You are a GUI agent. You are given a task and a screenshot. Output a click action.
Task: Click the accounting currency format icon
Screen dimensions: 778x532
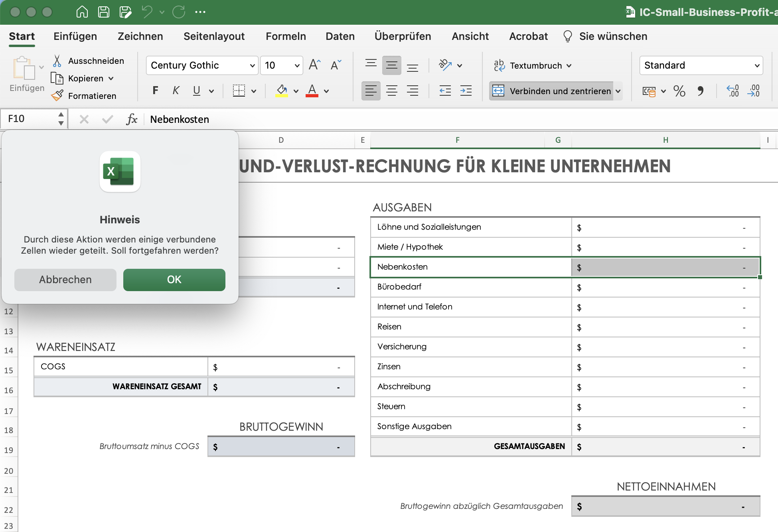[649, 91]
